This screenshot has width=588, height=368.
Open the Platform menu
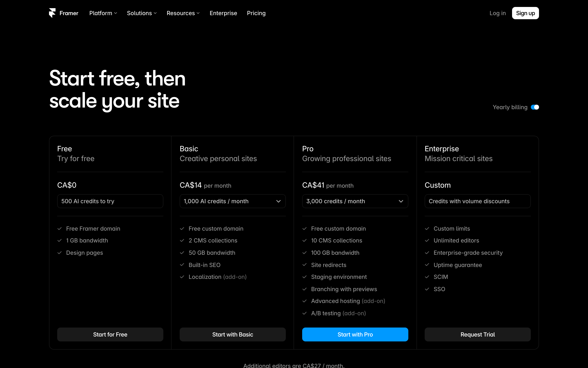click(x=103, y=13)
